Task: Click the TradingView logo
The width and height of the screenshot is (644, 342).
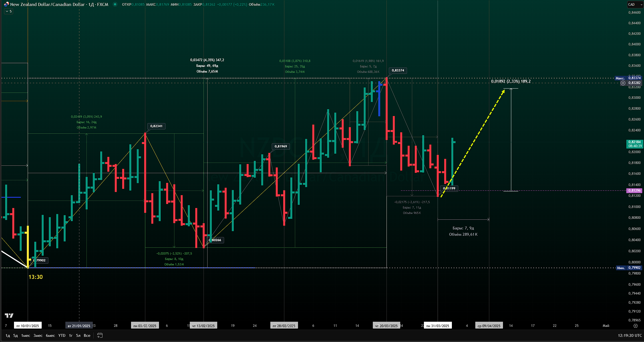Action: point(9,315)
